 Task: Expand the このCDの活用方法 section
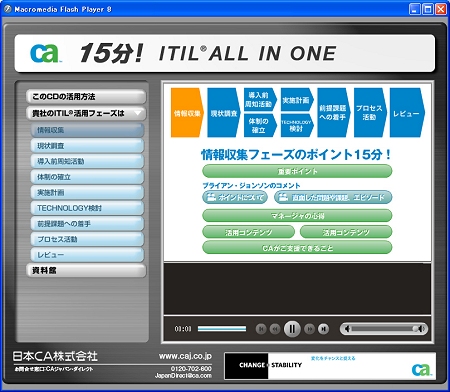(86, 97)
